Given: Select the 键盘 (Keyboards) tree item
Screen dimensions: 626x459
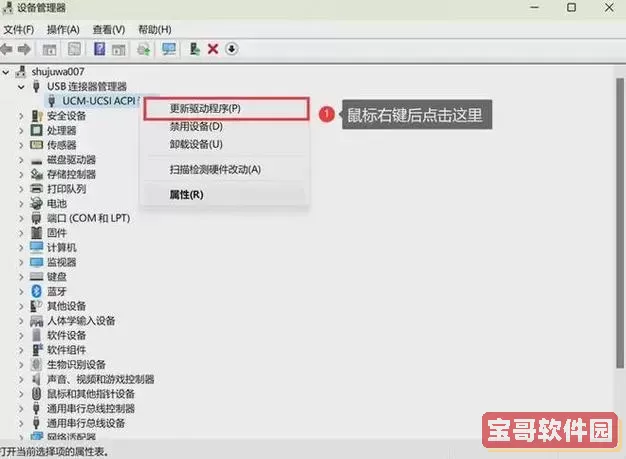Looking at the screenshot, I should click(x=56, y=276).
